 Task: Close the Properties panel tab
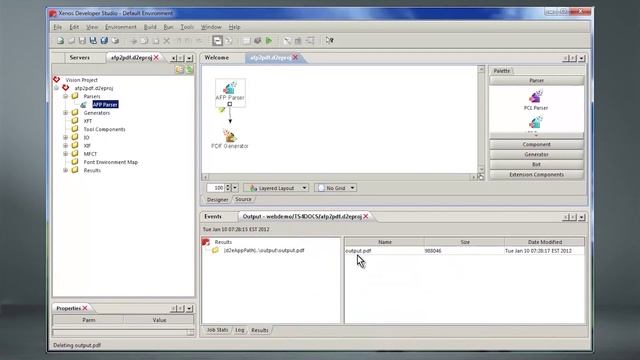[x=85, y=308]
